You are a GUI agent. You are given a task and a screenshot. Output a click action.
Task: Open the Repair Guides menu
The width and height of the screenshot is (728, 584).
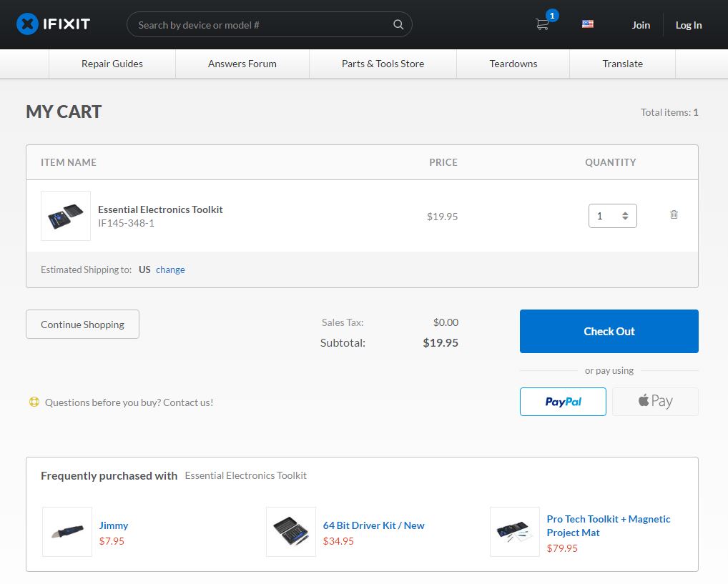click(x=112, y=64)
